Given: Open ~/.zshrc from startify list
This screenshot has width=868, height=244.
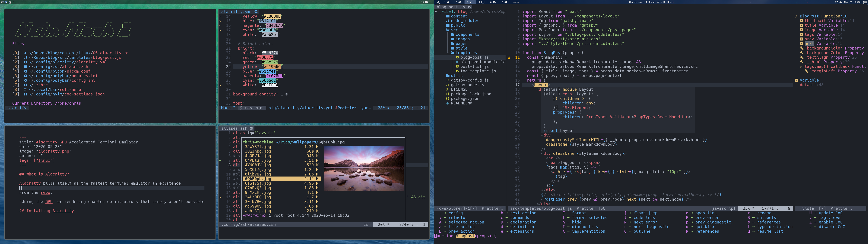Looking at the screenshot, I should tap(38, 85).
